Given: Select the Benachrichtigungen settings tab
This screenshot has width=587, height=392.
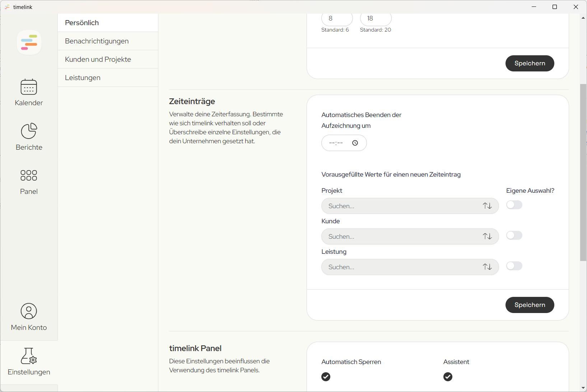Looking at the screenshot, I should 108,41.
